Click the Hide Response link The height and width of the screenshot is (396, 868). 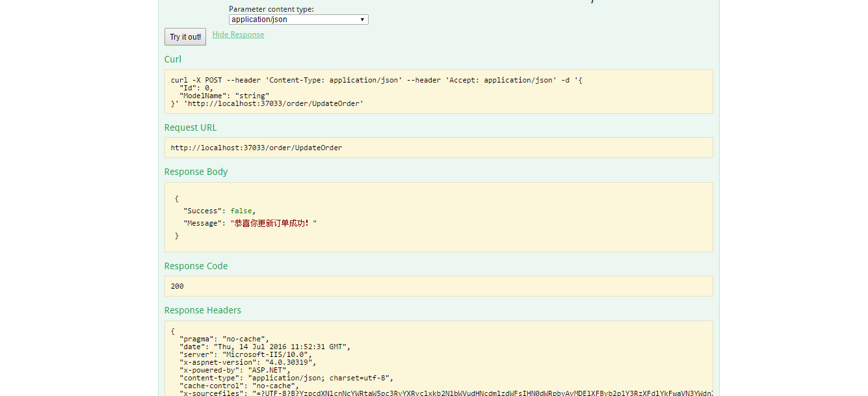coord(238,34)
